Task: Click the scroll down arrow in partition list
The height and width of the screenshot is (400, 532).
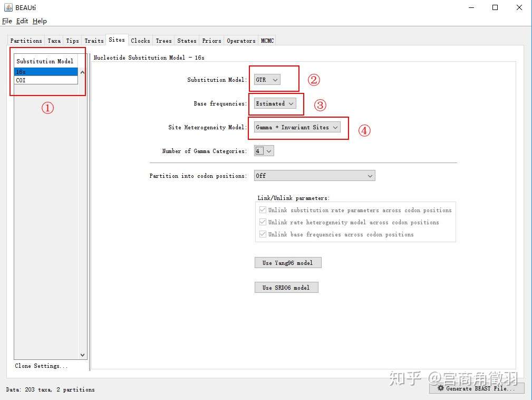Action: (x=82, y=355)
